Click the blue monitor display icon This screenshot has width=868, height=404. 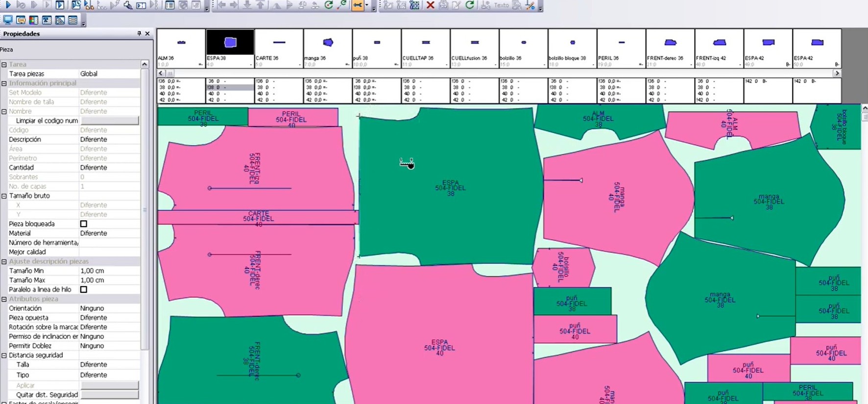pos(8,20)
